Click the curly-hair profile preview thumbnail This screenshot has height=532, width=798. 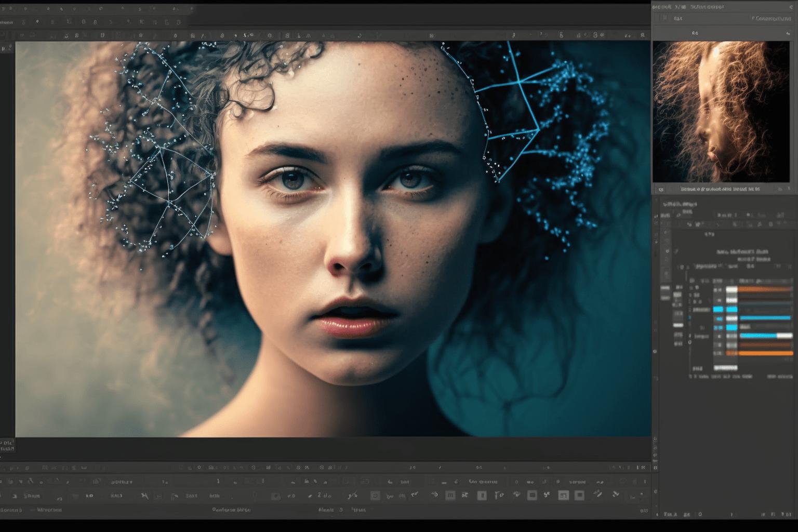point(721,112)
